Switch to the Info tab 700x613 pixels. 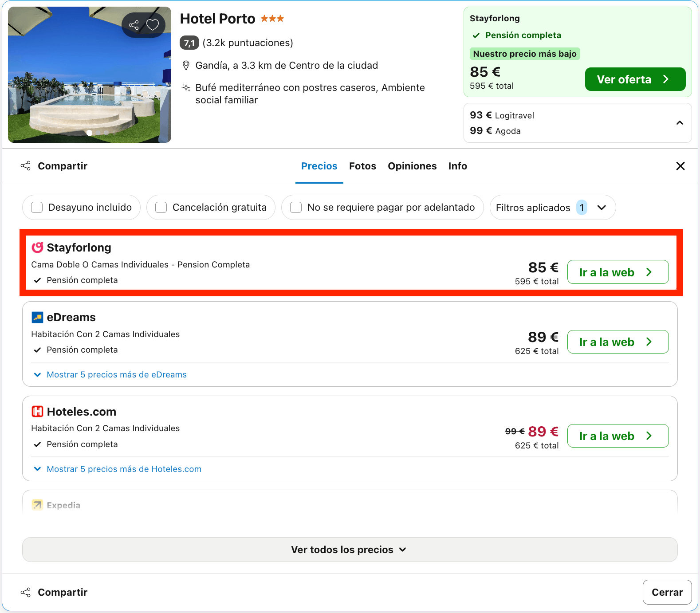pyautogui.click(x=457, y=166)
